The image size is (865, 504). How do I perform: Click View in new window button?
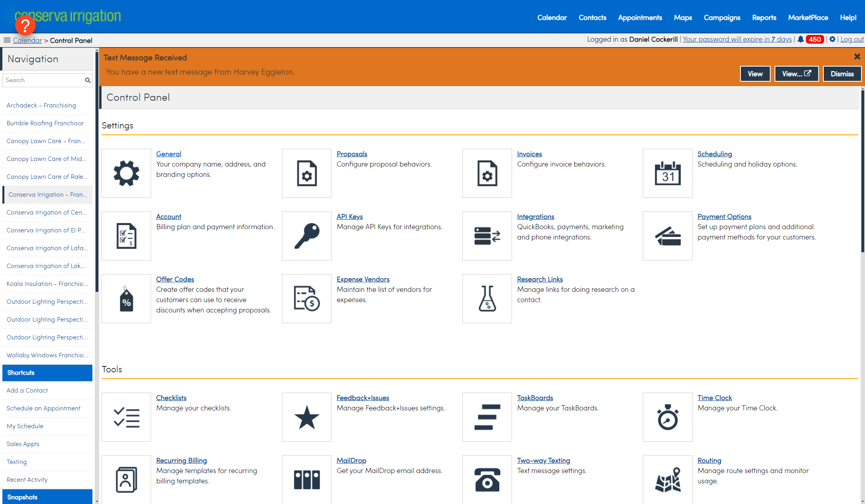[796, 74]
